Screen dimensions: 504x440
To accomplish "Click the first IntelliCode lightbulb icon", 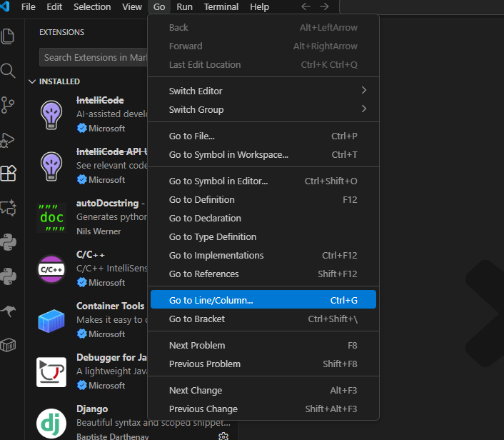I will click(x=51, y=115).
